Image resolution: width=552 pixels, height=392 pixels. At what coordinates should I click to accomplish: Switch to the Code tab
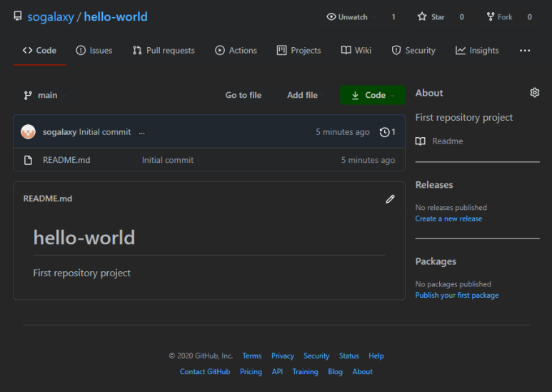[39, 50]
